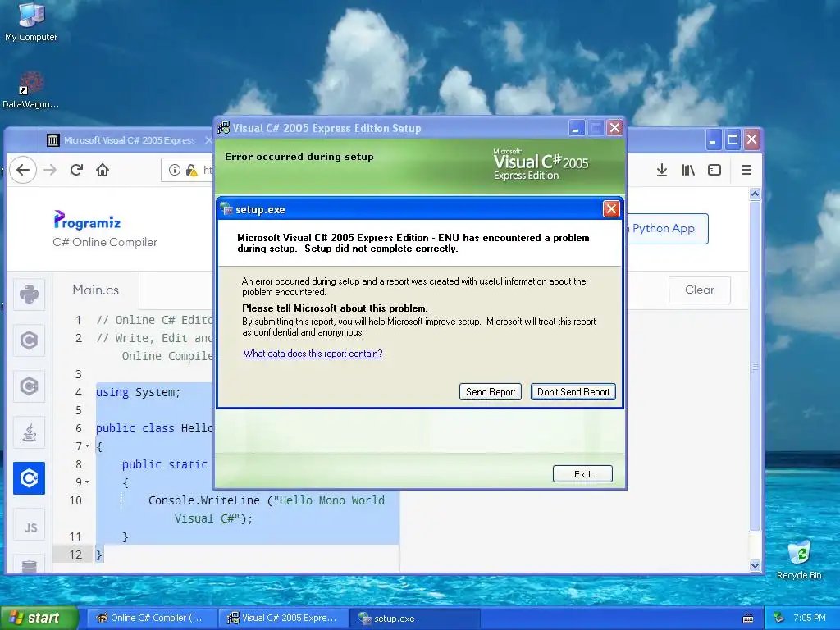Click the Clear output button

700,290
